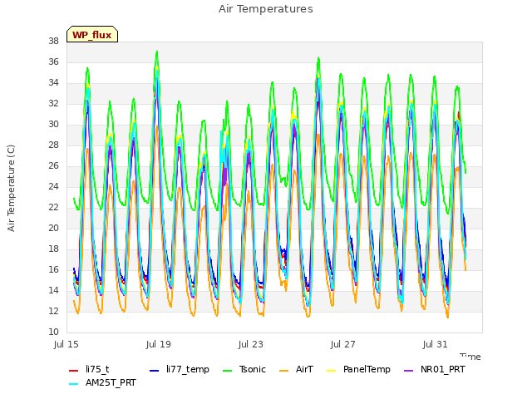Click the yellow PanelTemp legend swatch
This screenshot has width=532, height=399.
[x=332, y=371]
